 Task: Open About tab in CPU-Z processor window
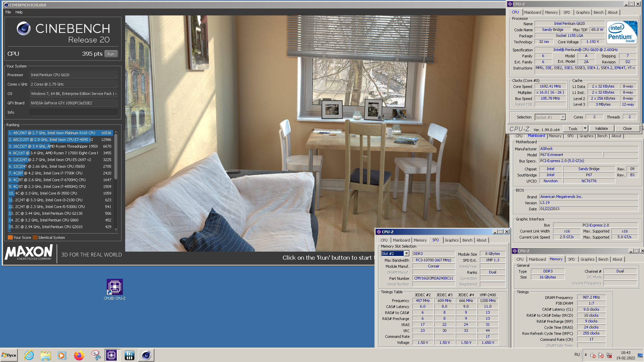[x=612, y=12]
